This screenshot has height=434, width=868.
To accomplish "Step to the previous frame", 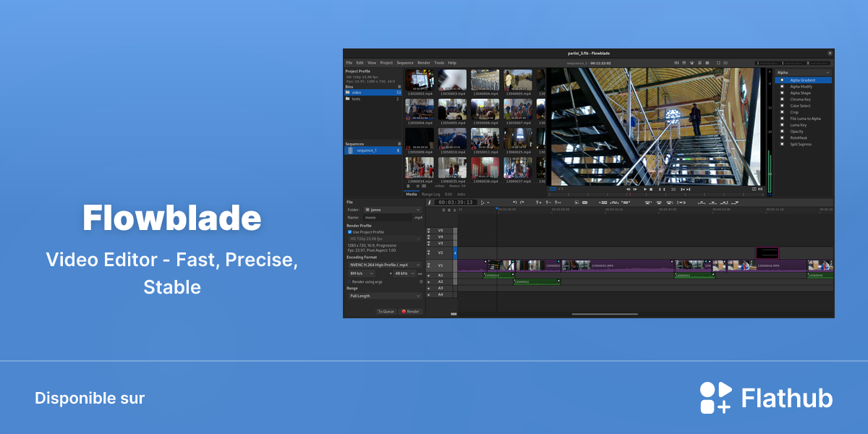I will click(628, 190).
